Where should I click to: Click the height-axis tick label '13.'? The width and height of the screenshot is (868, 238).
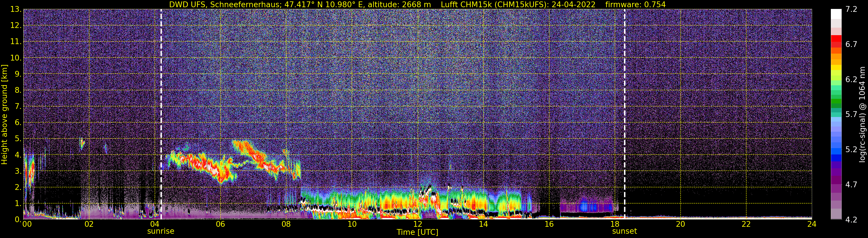pos(16,9)
